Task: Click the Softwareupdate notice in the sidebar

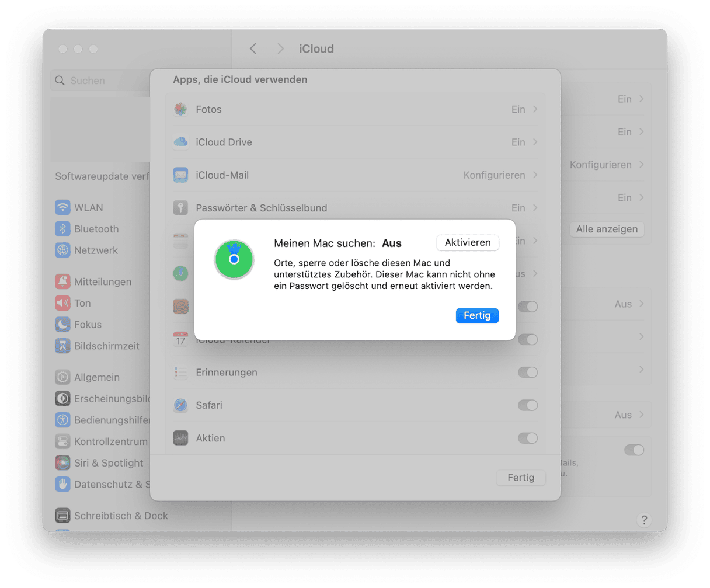Action: pyautogui.click(x=102, y=176)
